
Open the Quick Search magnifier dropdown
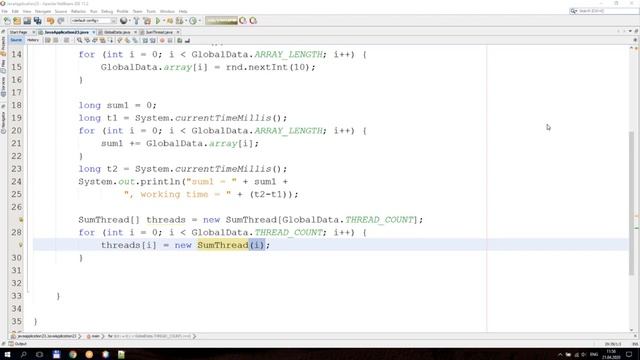click(x=573, y=11)
